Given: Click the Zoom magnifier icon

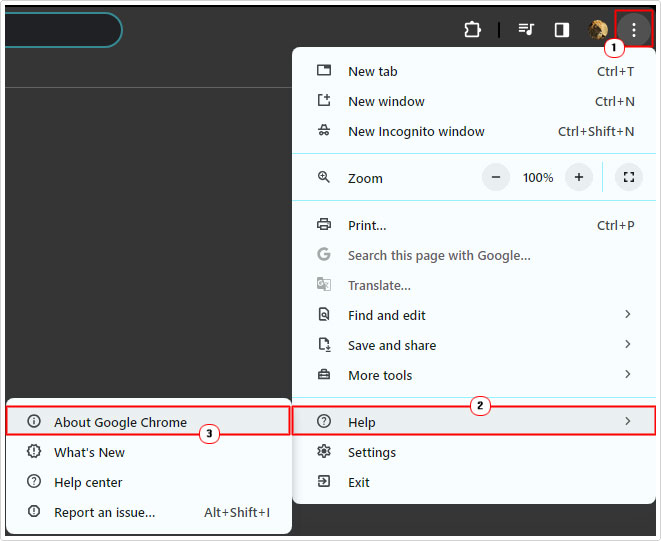Looking at the screenshot, I should coord(324,177).
